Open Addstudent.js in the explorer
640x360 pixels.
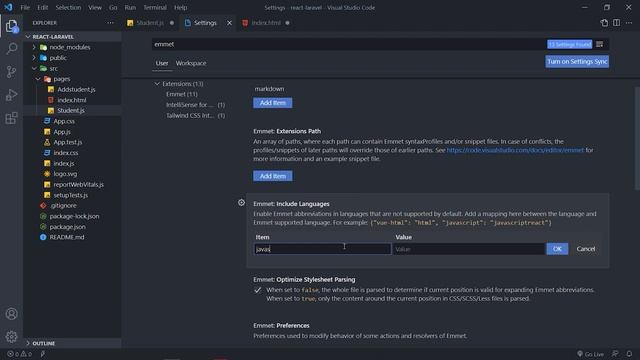click(x=76, y=89)
